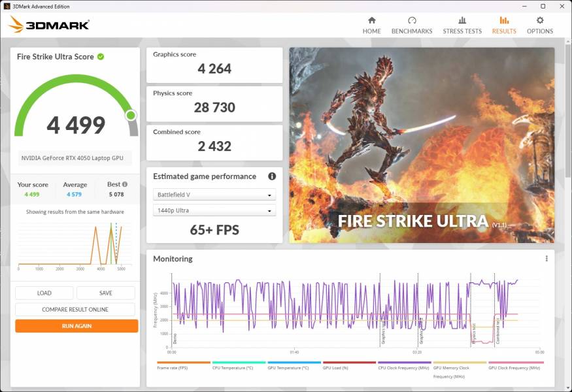
Task: Click the info icon beside Best score
Action: click(125, 184)
